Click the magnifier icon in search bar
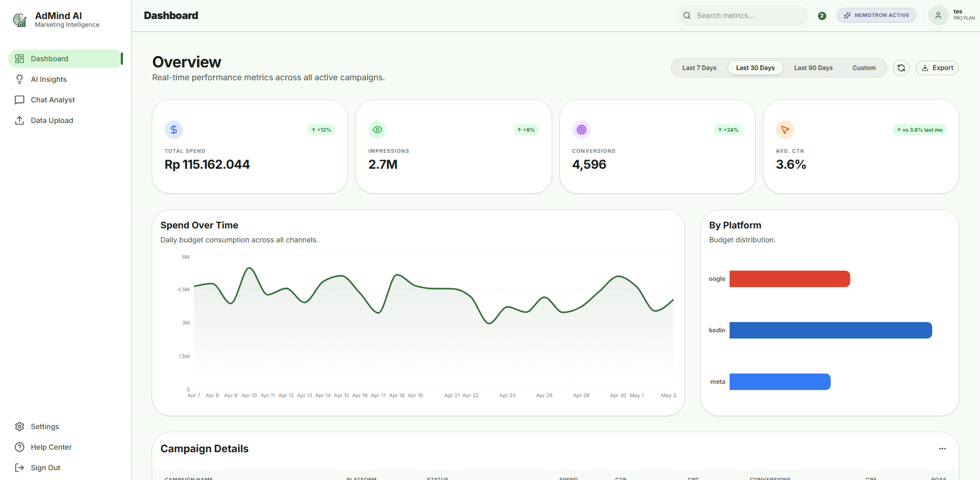Viewport: 980px width, 480px height. 687,15
